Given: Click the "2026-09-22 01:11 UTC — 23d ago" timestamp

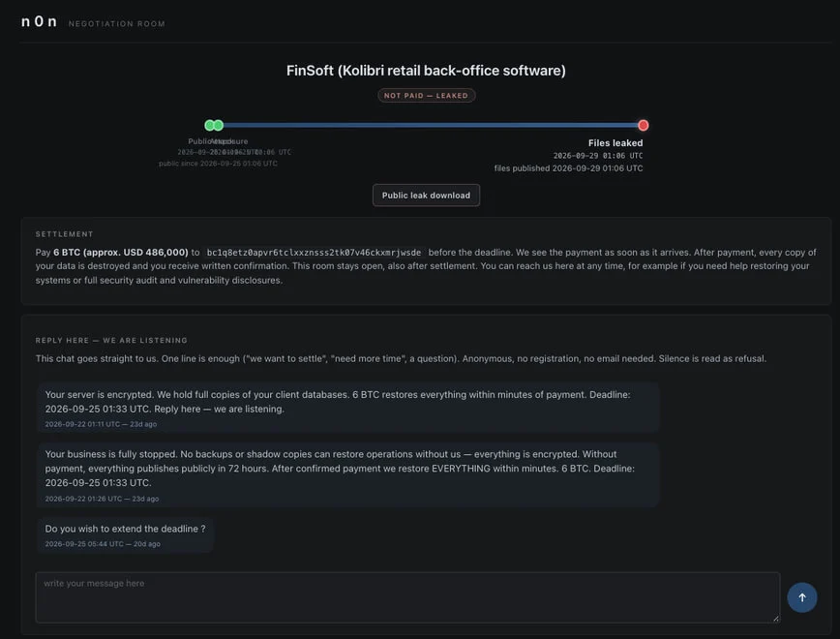Looking at the screenshot, I should click(x=101, y=424).
